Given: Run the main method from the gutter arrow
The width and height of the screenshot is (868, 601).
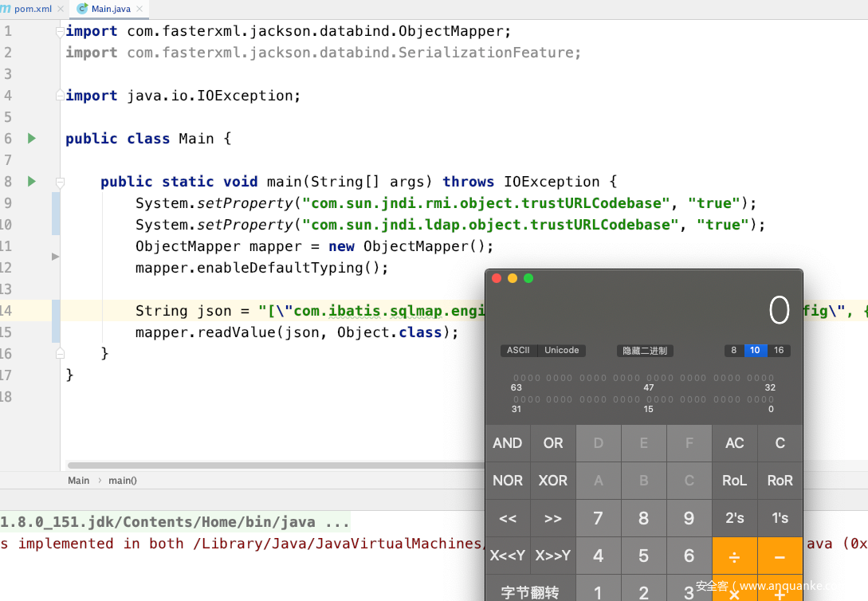Looking at the screenshot, I should [x=32, y=182].
